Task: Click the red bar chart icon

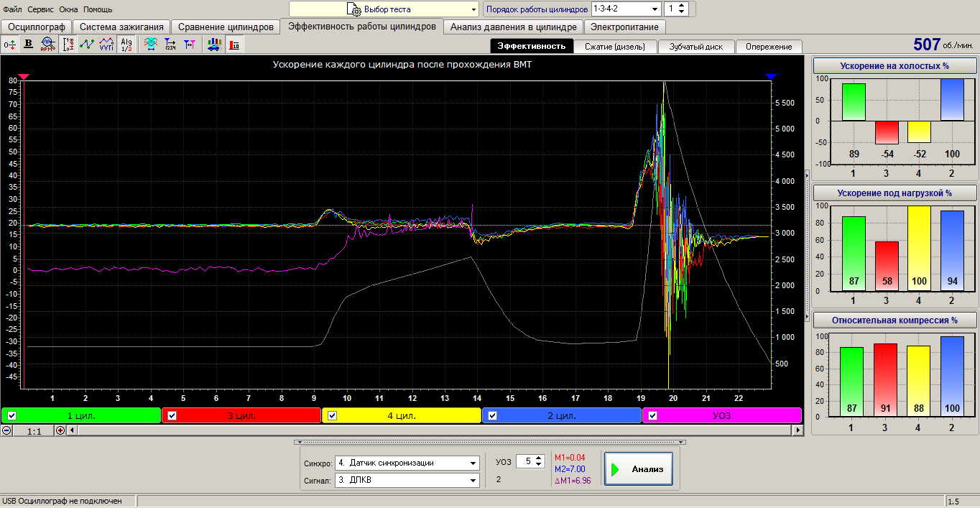Action: (x=234, y=44)
